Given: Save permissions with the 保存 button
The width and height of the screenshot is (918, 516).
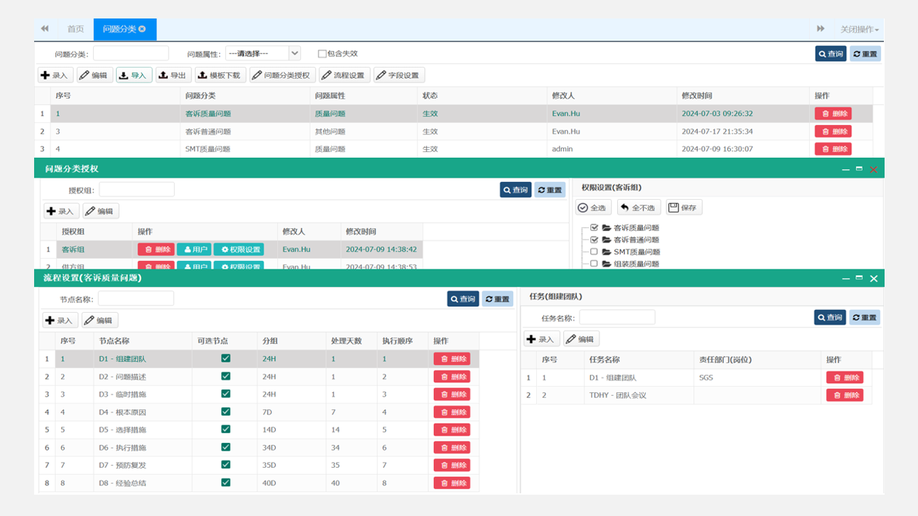Looking at the screenshot, I should click(684, 208).
